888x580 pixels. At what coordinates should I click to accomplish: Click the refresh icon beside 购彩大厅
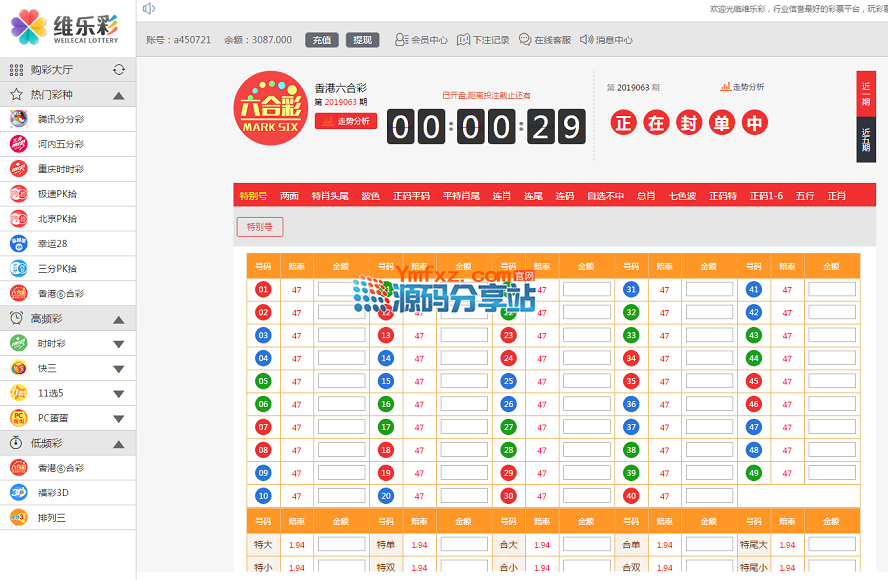click(119, 70)
